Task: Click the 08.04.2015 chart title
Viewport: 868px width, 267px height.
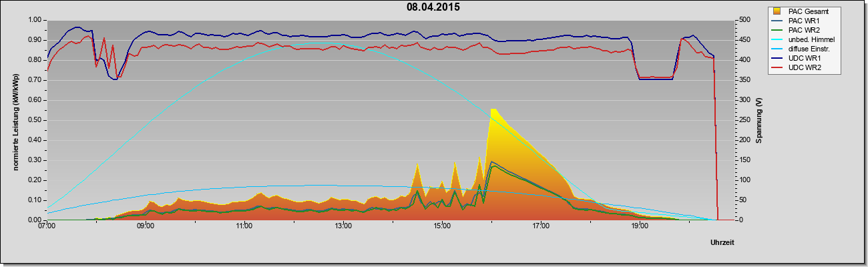Action: 433,8
